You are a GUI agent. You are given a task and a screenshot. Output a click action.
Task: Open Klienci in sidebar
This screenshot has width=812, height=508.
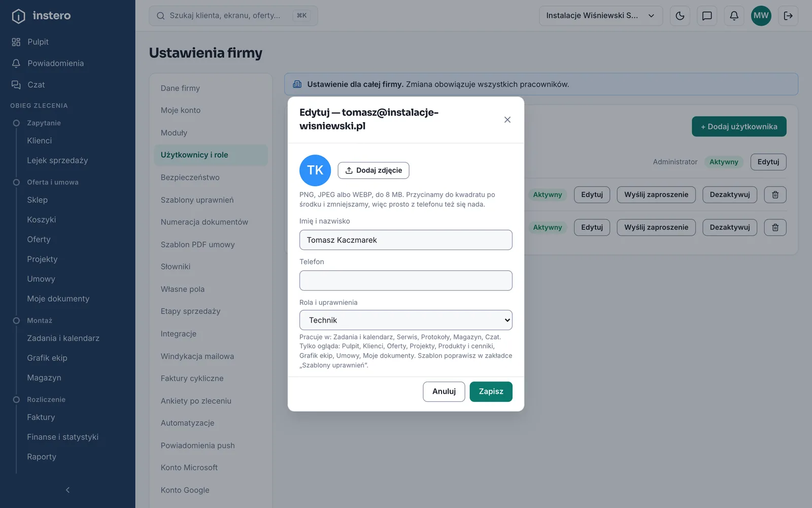click(40, 141)
